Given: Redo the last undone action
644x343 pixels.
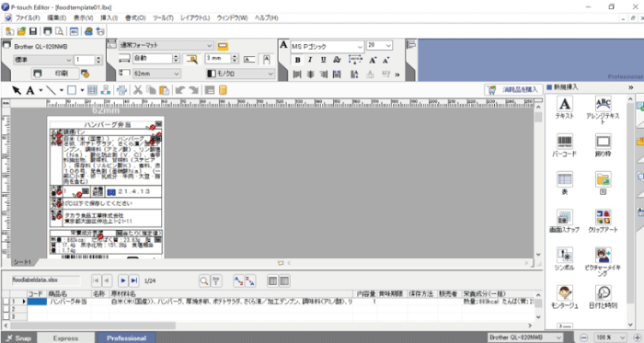Looking at the screenshot, I should click(x=193, y=90).
